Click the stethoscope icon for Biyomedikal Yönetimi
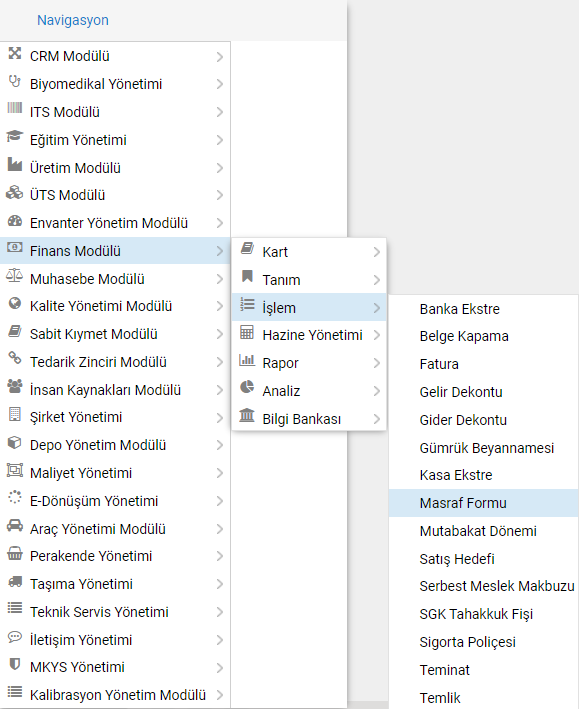Viewport: 579px width, 709px height. (14, 82)
